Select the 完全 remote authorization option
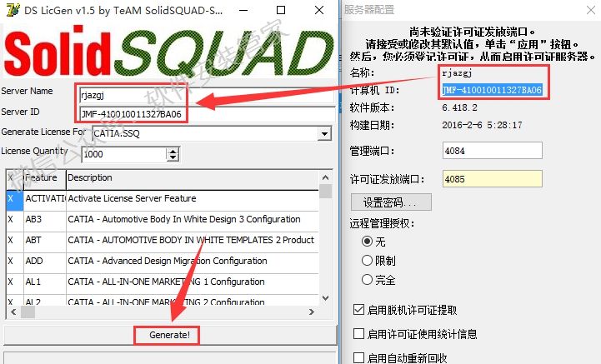The width and height of the screenshot is (601, 364). 367,279
